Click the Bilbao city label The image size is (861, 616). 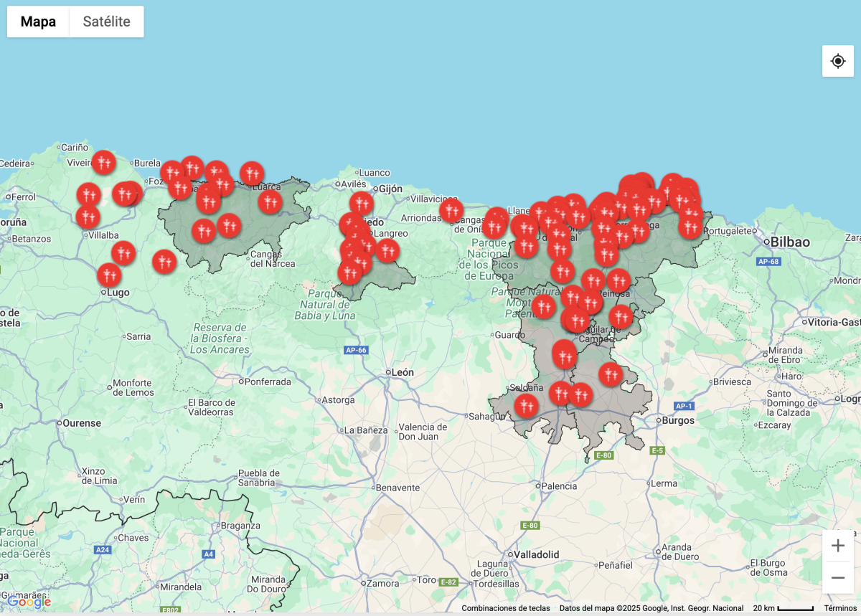click(789, 242)
